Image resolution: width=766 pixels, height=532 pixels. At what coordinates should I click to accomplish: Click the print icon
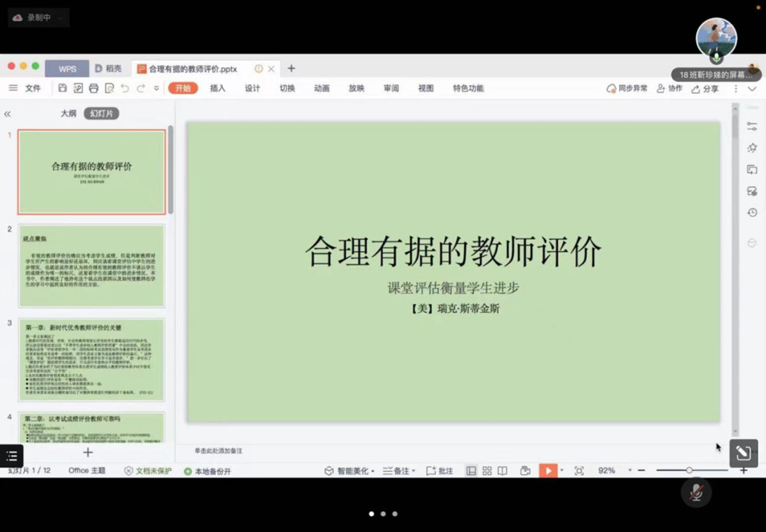point(93,88)
